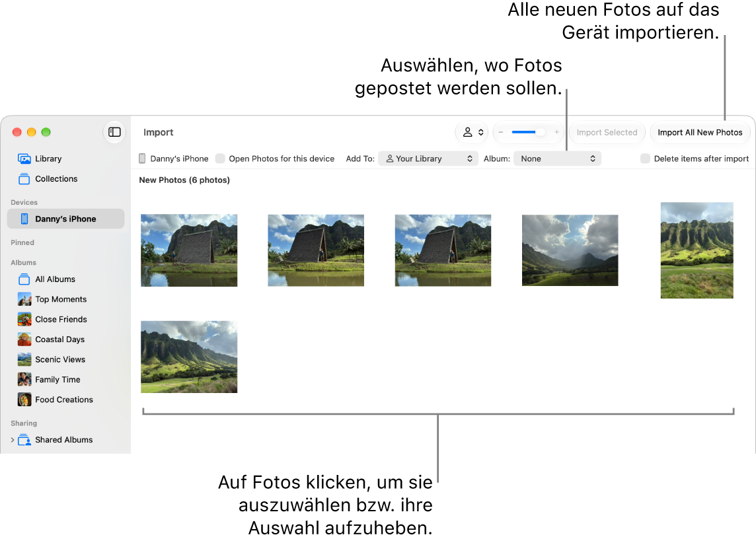The height and width of the screenshot is (541, 756).
Task: Select Collections in the sidebar
Action: pos(65,179)
